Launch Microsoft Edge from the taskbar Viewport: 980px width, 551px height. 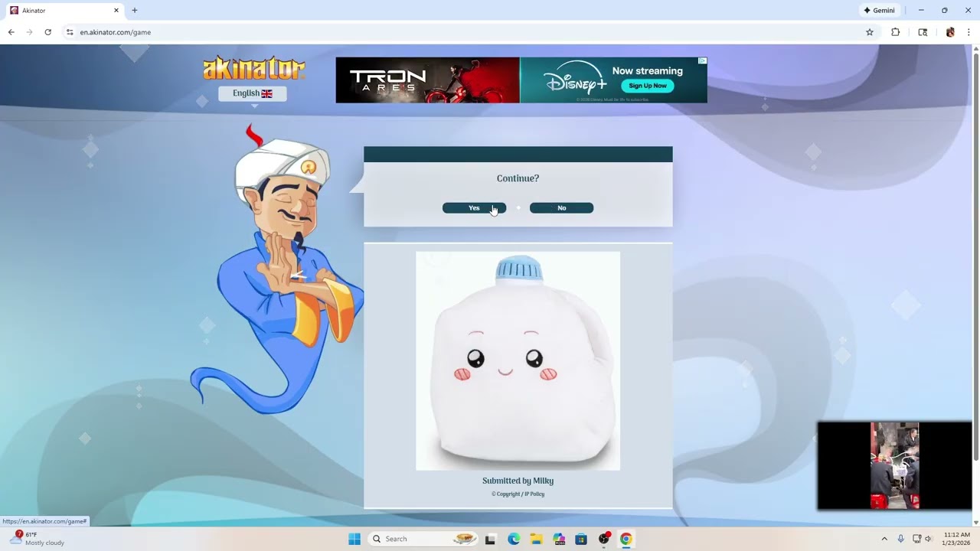tap(513, 539)
